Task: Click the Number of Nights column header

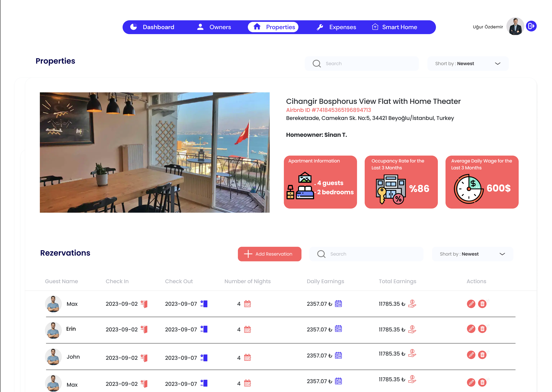Action: [x=247, y=281]
